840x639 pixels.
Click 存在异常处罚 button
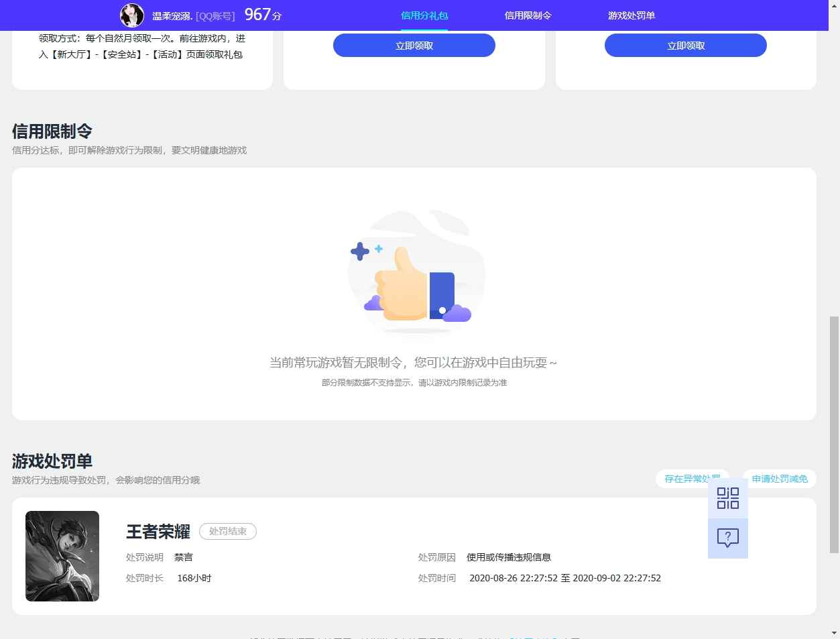(692, 479)
